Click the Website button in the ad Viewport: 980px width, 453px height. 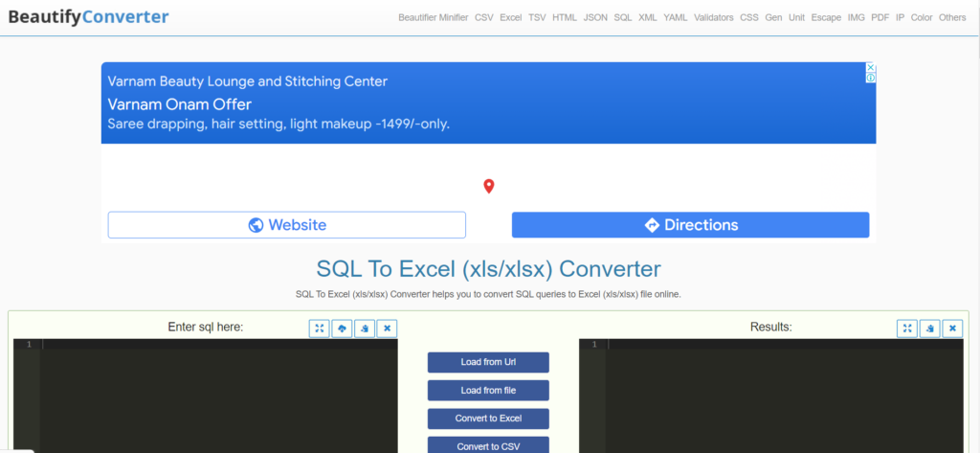[287, 225]
